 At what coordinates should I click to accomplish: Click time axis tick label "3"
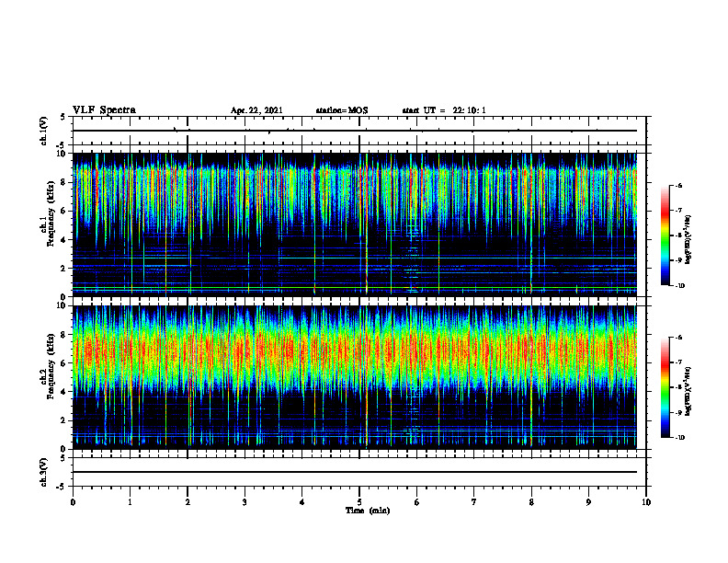pos(245,502)
